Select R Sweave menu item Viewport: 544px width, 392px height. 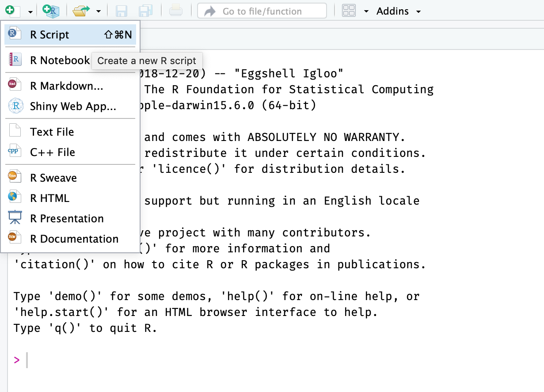click(x=71, y=178)
